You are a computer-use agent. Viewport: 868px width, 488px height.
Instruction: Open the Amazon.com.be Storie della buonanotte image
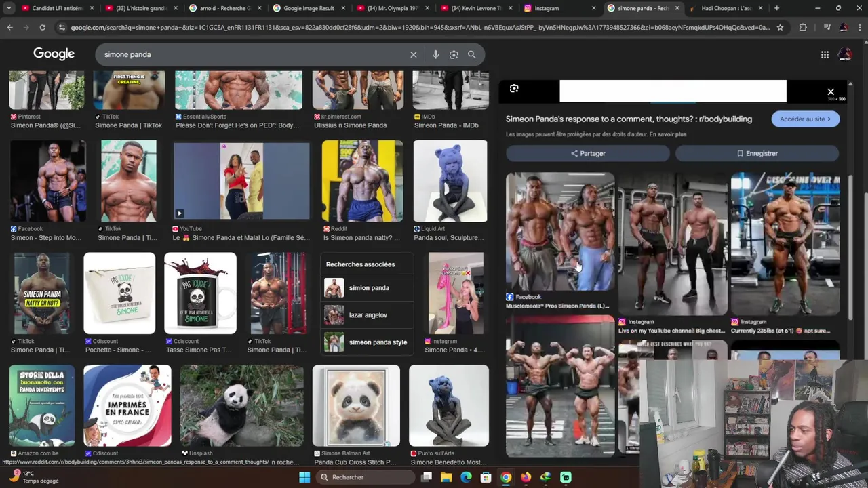click(42, 406)
